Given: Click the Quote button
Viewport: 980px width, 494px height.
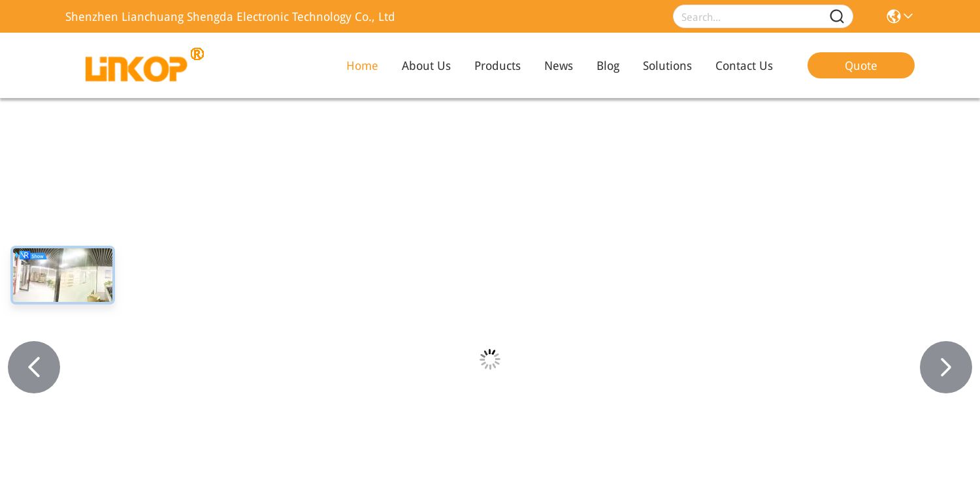Looking at the screenshot, I should pos(860,65).
